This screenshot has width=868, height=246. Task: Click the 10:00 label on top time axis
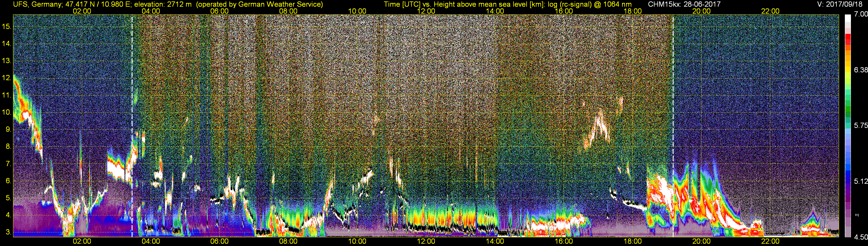357,11
